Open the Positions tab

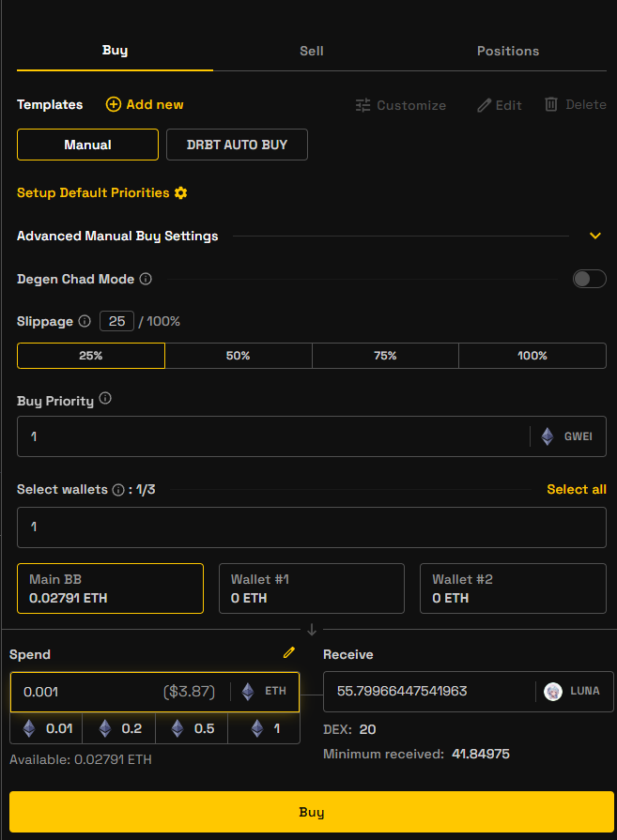click(x=507, y=51)
